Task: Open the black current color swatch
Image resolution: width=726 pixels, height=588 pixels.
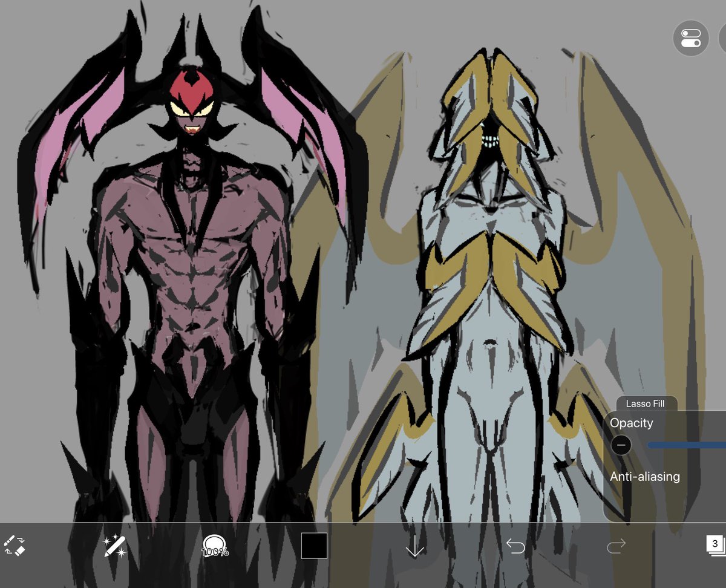Action: pyautogui.click(x=314, y=546)
